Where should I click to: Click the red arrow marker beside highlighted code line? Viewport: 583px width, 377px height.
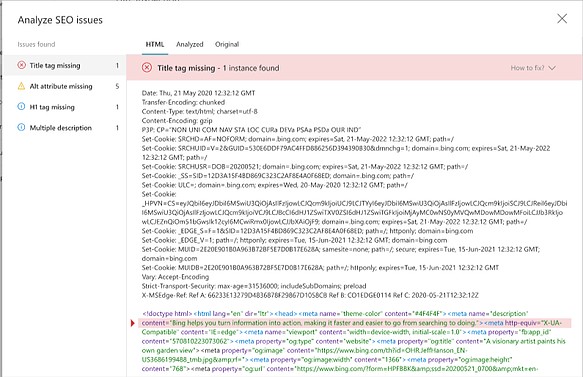click(x=132, y=323)
